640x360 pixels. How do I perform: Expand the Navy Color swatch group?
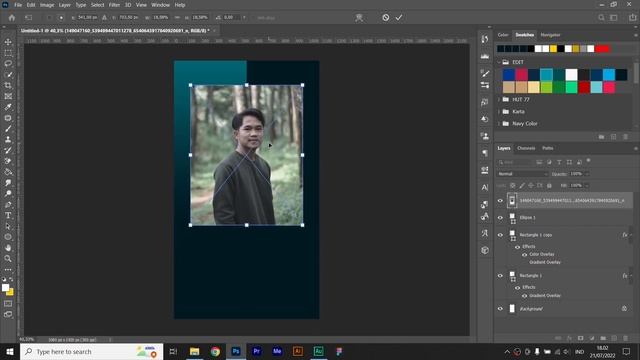click(x=499, y=123)
